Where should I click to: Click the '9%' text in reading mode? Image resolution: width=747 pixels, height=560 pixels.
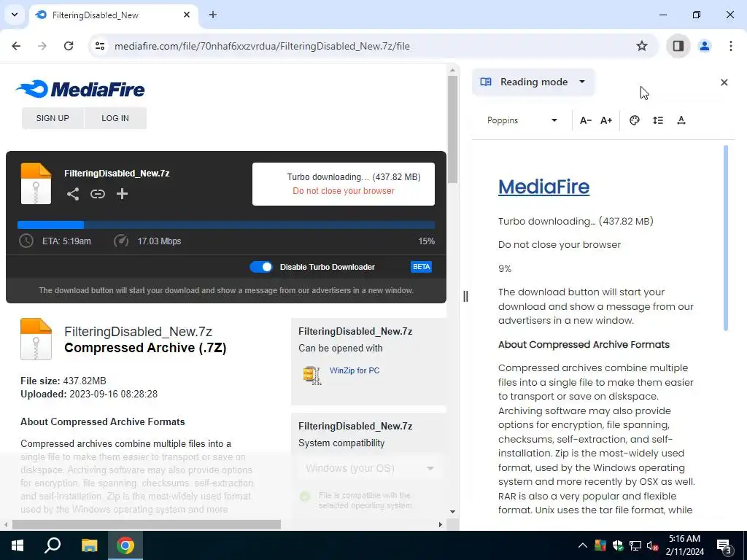505,268
